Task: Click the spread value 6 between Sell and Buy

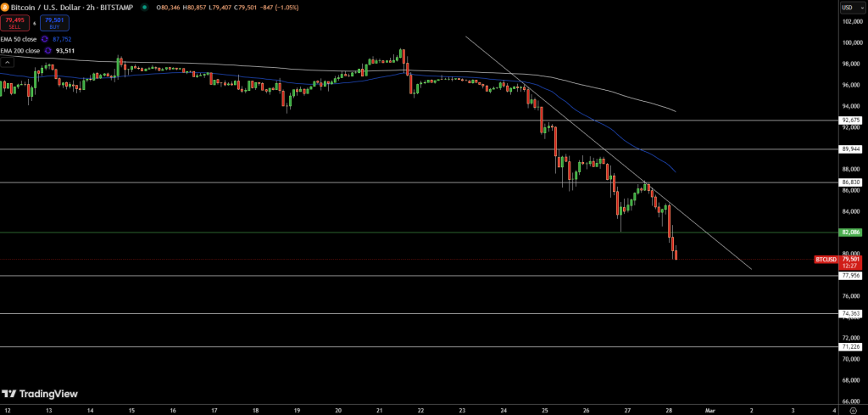Action: (34, 23)
